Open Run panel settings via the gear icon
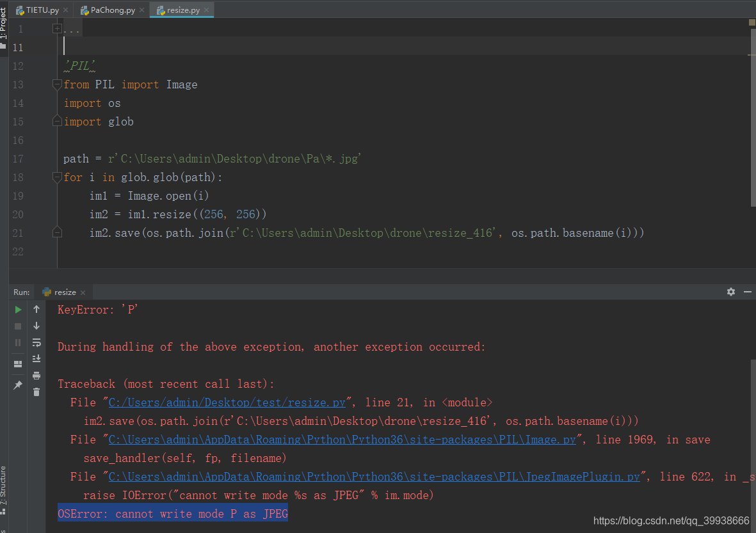Viewport: 756px width, 533px height. click(x=730, y=292)
